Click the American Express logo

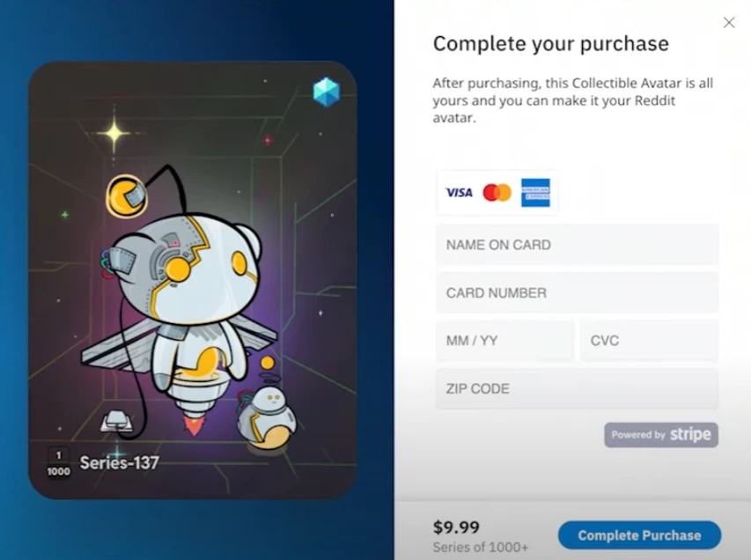click(535, 193)
